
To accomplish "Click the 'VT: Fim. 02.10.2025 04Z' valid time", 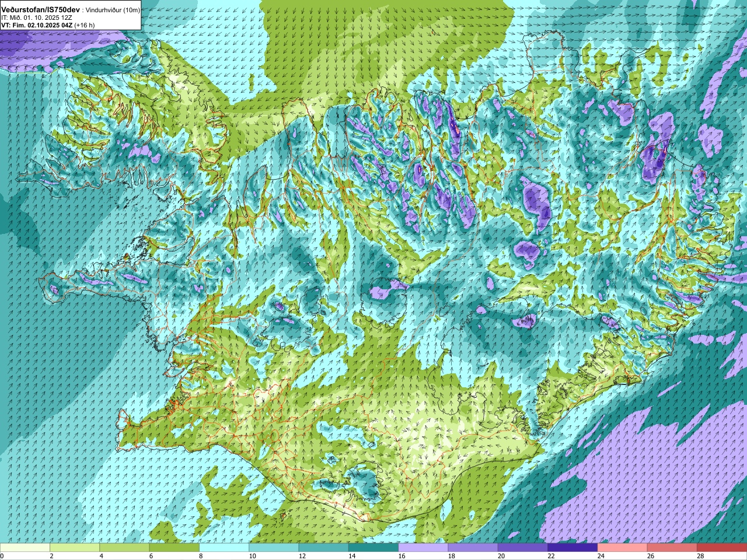I will click(37, 26).
